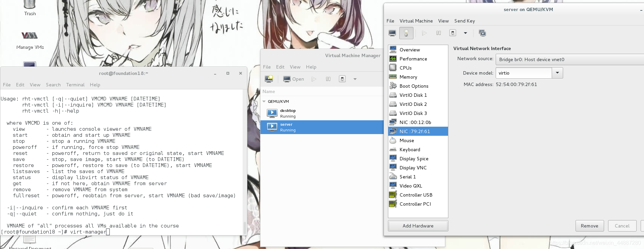Viewport: 644px width, 249px height.
Task: Open File menu in server window
Action: tap(390, 21)
